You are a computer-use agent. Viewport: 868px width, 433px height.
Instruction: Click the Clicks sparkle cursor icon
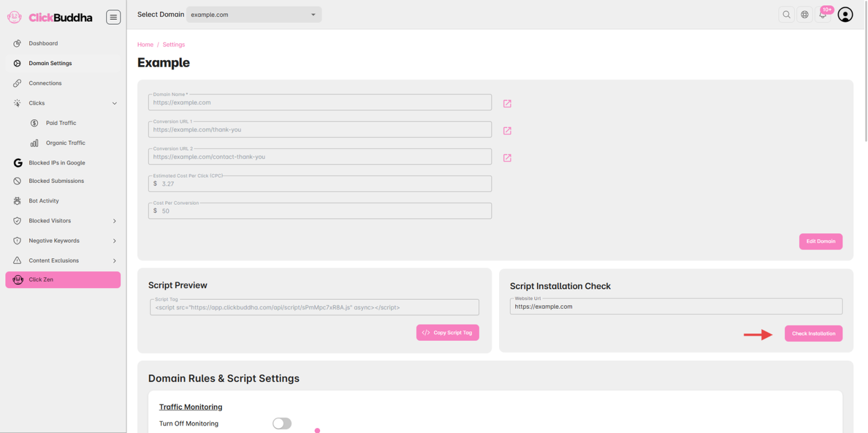pos(17,103)
